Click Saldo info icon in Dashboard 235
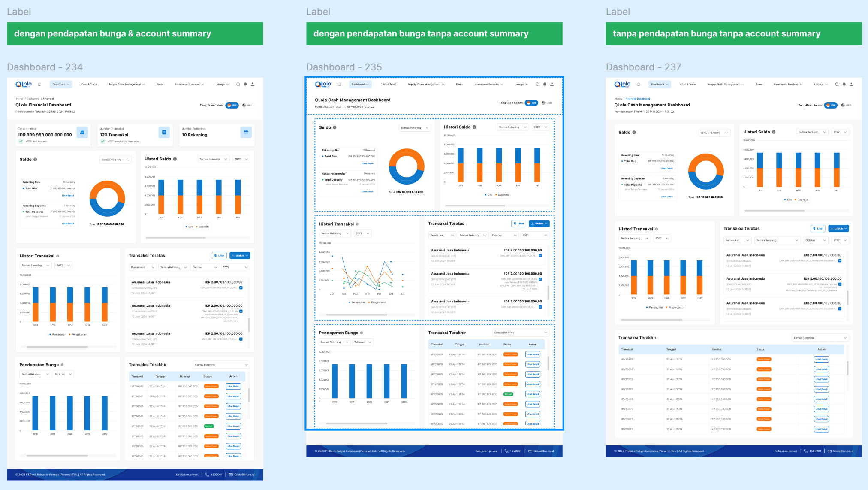The height and width of the screenshot is (490, 868). pos(335,127)
